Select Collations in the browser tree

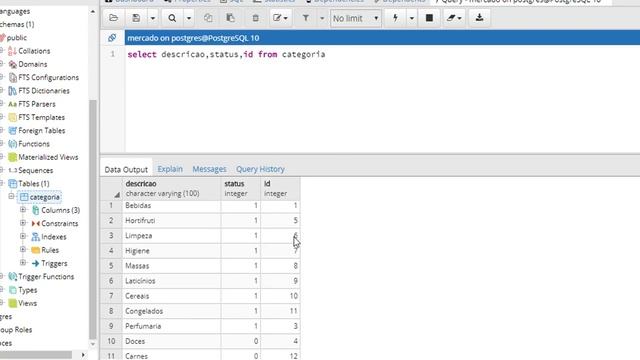tap(34, 51)
